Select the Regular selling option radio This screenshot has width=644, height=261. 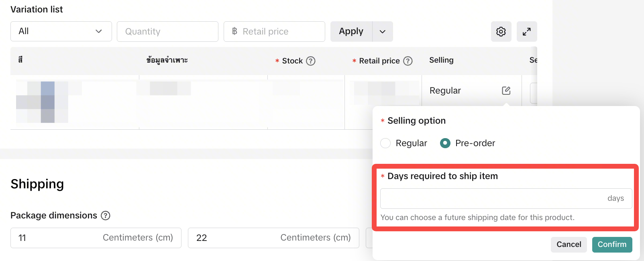(x=385, y=143)
